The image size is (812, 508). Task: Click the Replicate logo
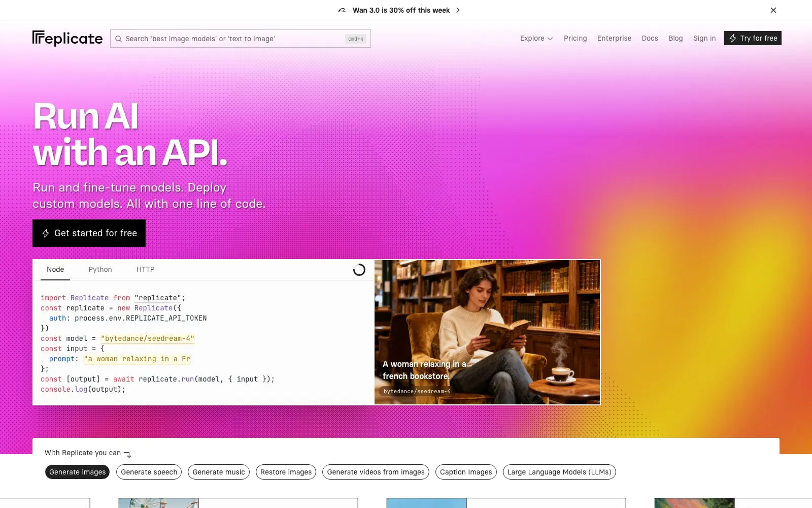pos(67,38)
